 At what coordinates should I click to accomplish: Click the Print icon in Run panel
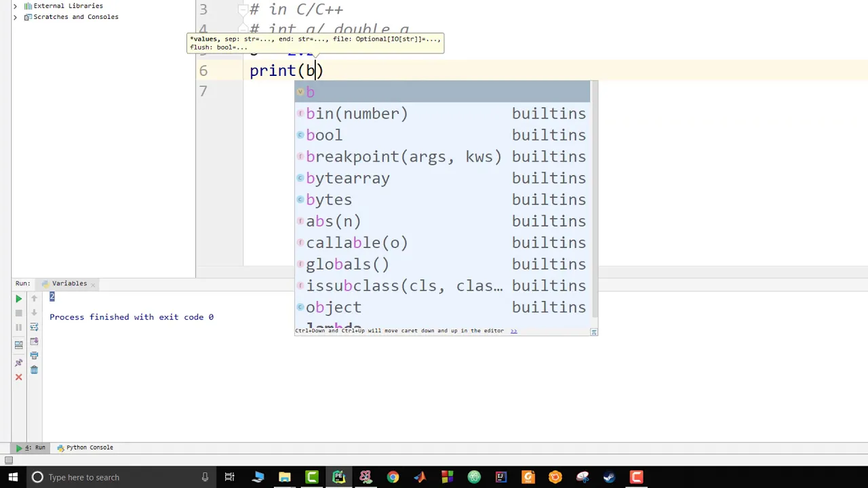click(34, 356)
